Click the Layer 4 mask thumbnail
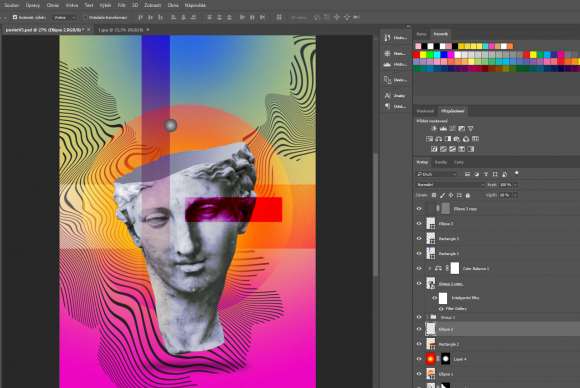Image resolution: width=580 pixels, height=388 pixels. [x=445, y=359]
